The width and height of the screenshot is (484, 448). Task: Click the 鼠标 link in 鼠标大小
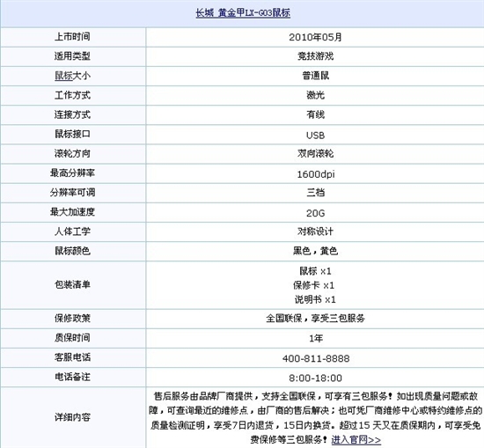63,76
